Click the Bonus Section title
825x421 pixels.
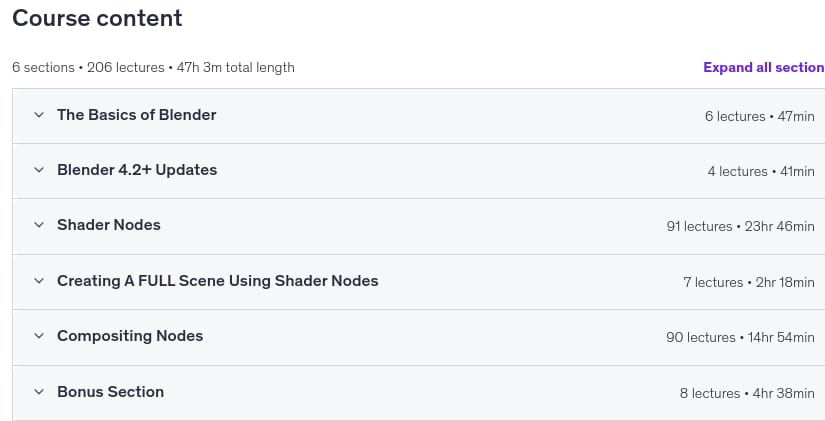(110, 392)
